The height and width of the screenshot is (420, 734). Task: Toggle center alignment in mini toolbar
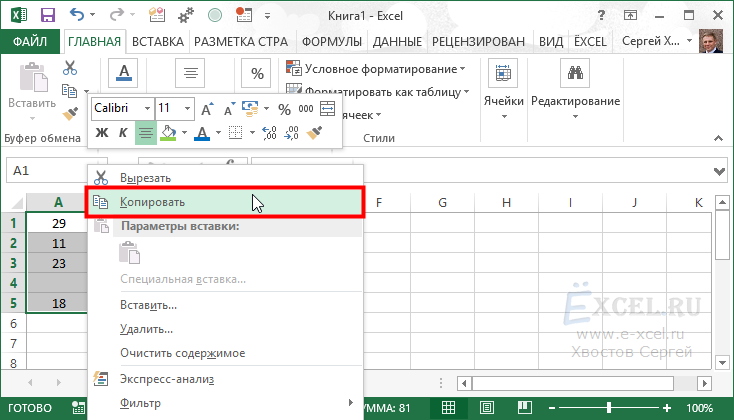coord(146,133)
